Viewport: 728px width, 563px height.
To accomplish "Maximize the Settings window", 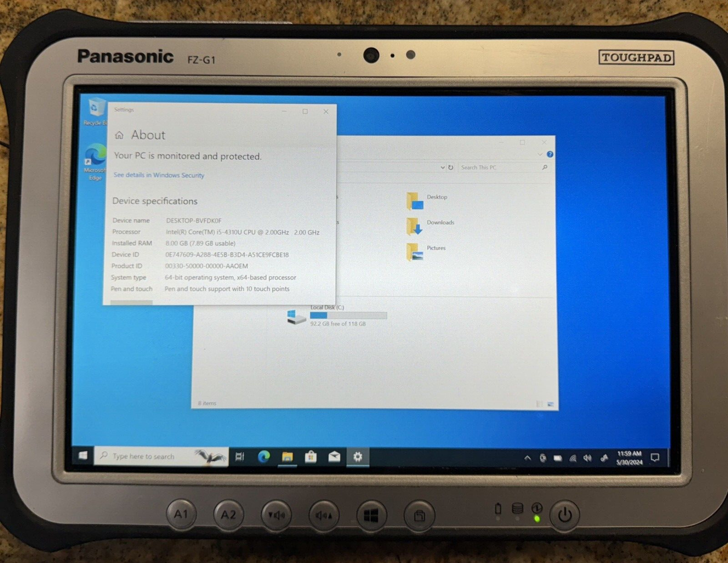I will tap(305, 111).
